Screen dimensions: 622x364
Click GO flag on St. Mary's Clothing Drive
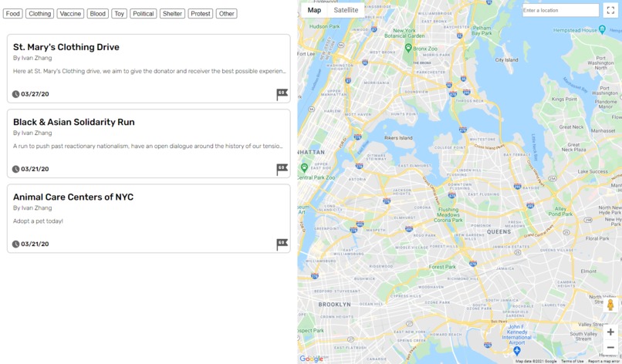click(282, 94)
